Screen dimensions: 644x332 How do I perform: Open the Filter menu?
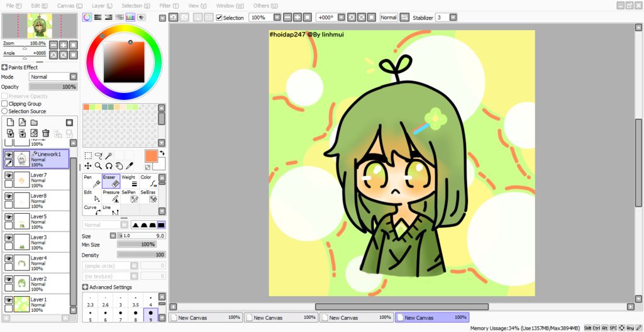[170, 6]
